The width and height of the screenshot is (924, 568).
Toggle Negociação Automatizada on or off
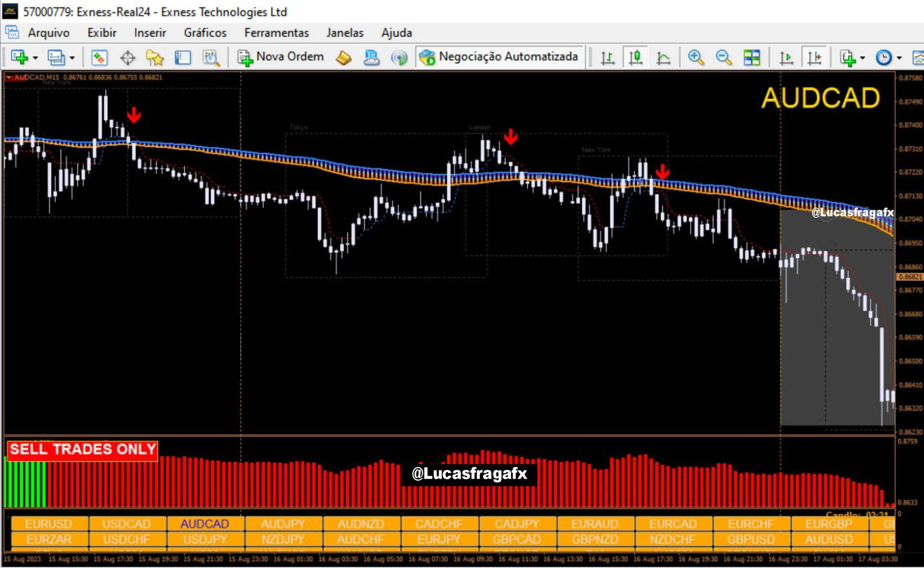pos(499,57)
